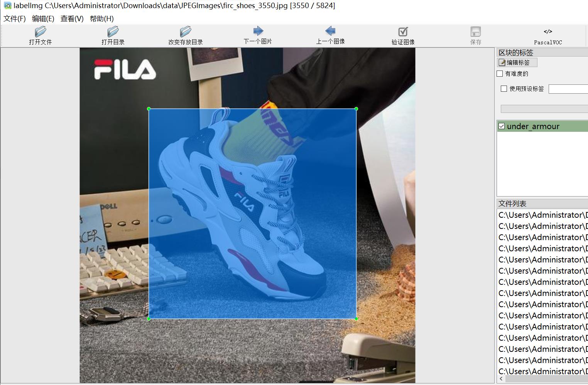Open the 文件(F) menu
588x385 pixels.
[15, 18]
